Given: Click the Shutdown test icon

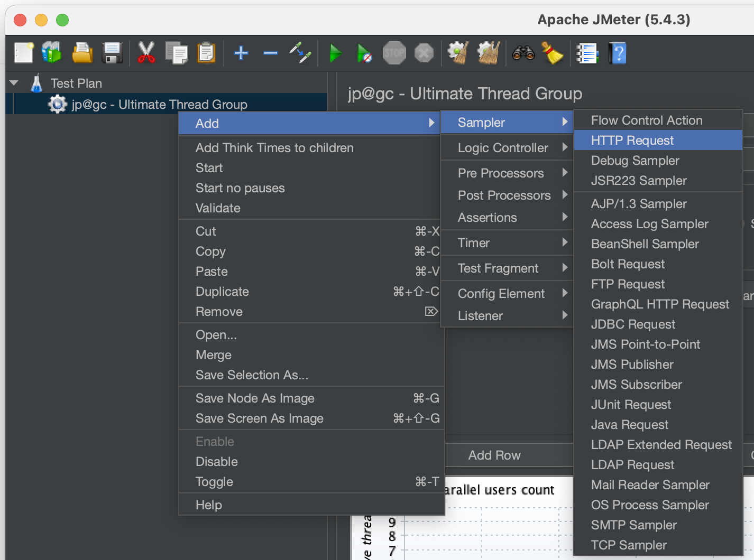Looking at the screenshot, I should 424,53.
